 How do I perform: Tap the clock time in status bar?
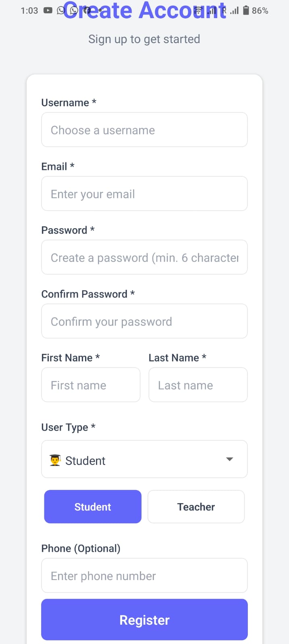[x=29, y=11]
